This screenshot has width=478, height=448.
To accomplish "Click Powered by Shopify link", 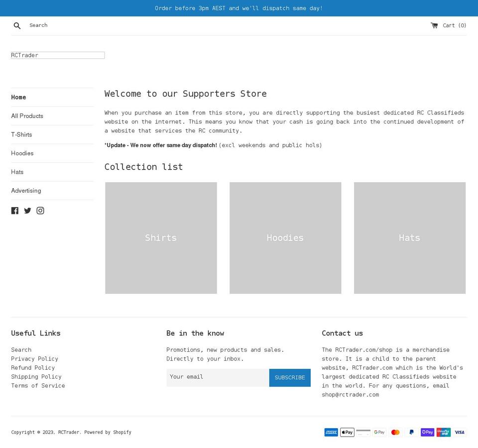I will pyautogui.click(x=108, y=432).
